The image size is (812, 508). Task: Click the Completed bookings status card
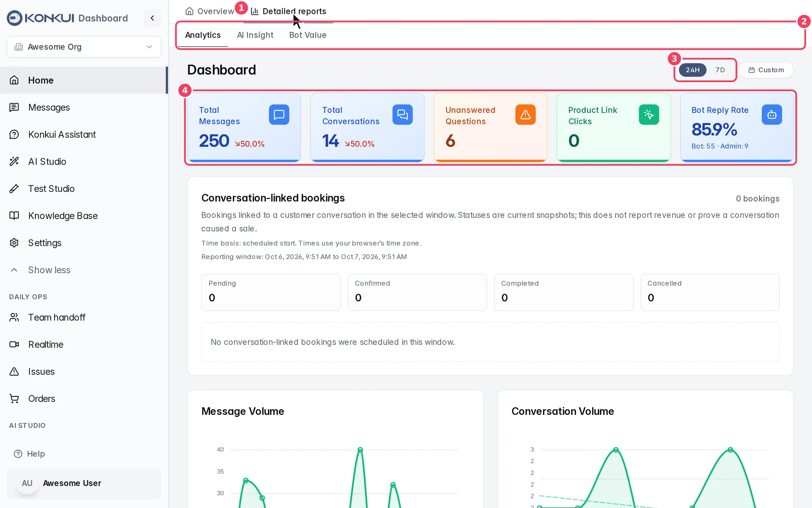[564, 292]
